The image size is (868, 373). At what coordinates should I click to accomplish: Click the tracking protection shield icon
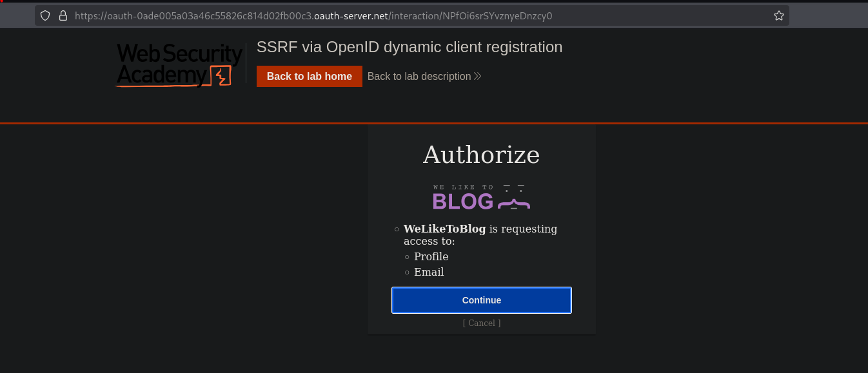(45, 15)
